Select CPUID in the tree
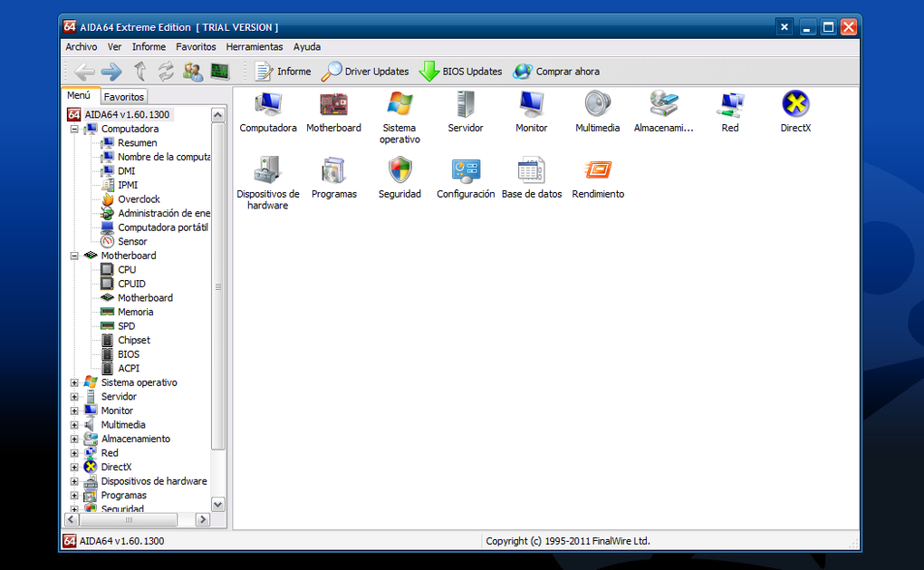 coord(131,284)
